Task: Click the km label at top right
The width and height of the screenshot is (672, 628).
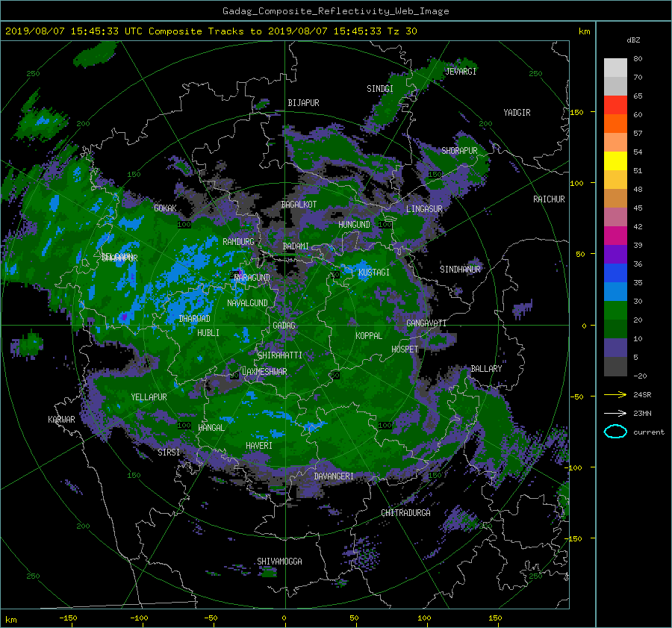Action: tap(584, 31)
